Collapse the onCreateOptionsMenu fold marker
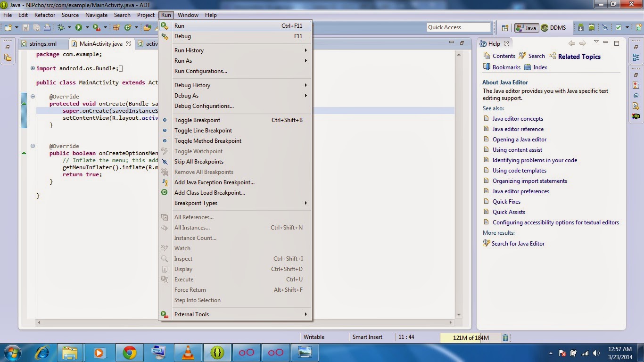Image resolution: width=644 pixels, height=362 pixels. click(33, 146)
